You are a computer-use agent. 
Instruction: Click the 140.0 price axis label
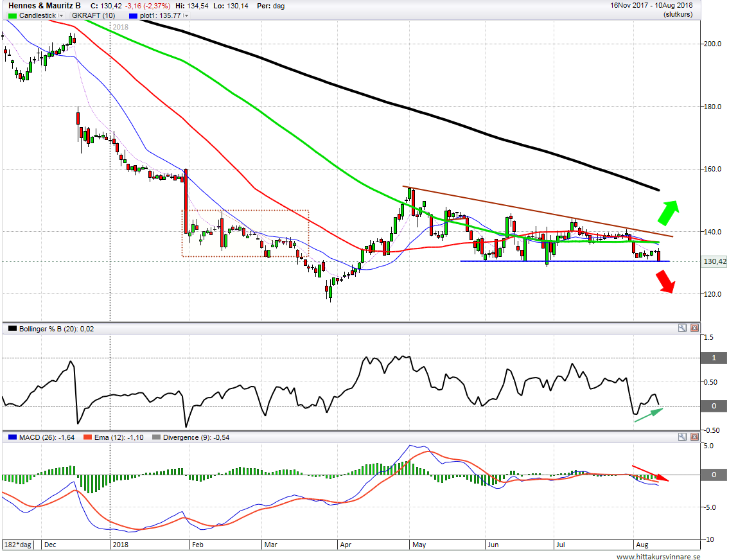coord(712,231)
